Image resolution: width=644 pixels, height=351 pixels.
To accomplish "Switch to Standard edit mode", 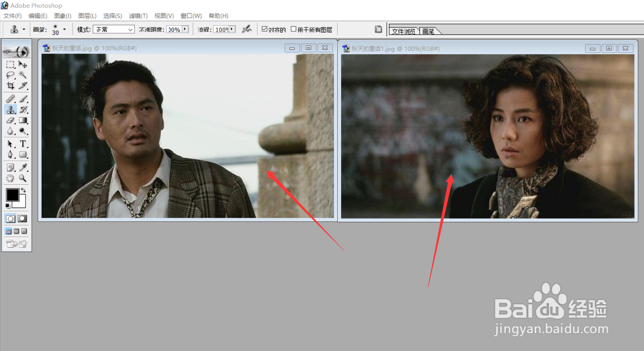I will coord(10,219).
